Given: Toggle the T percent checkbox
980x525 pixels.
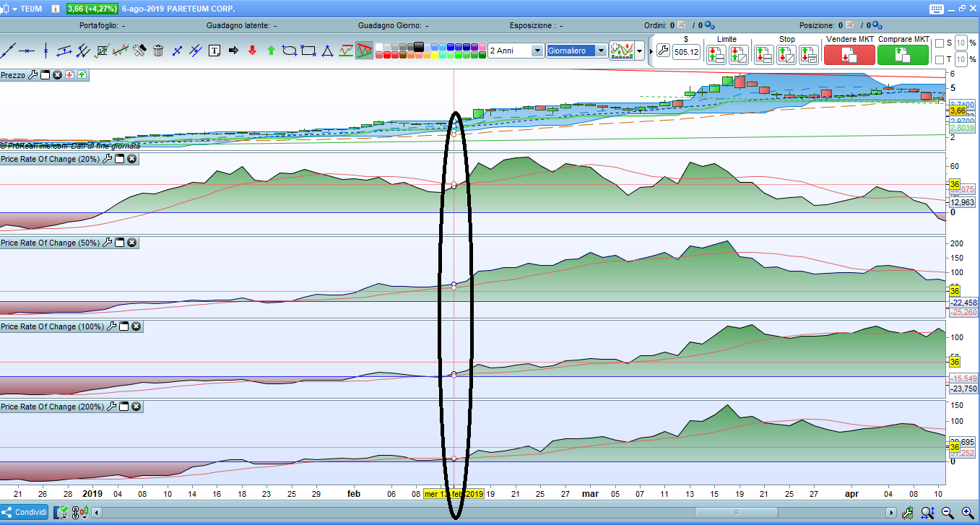Looking at the screenshot, I should pos(939,59).
